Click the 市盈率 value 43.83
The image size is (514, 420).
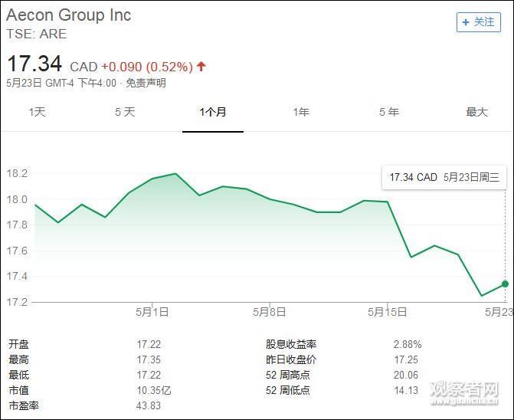click(x=149, y=405)
